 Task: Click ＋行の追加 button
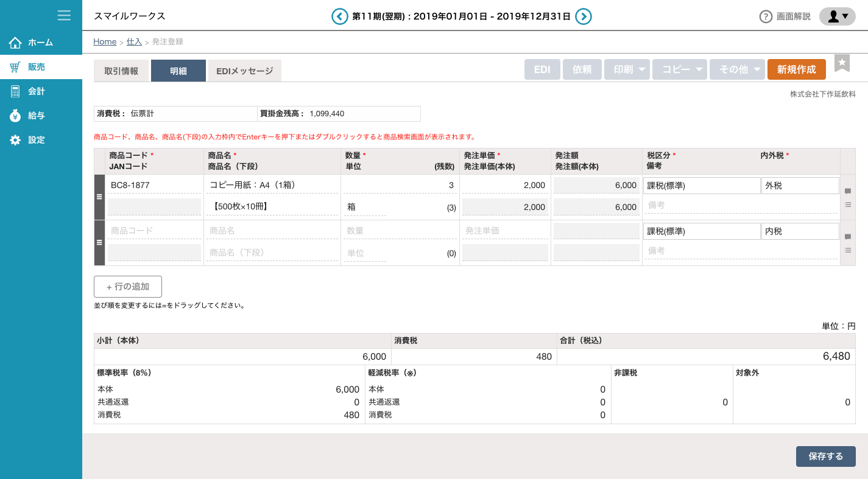pos(128,287)
